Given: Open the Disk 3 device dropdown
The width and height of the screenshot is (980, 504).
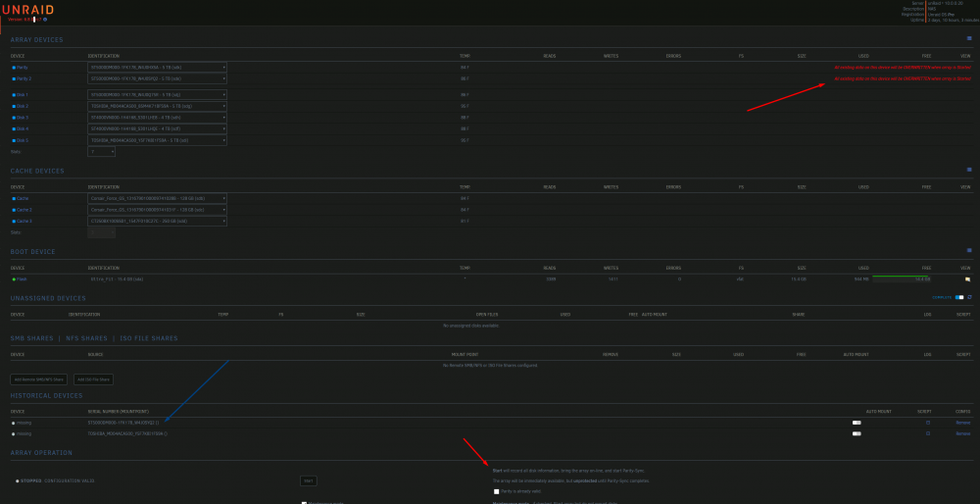Looking at the screenshot, I should click(157, 118).
